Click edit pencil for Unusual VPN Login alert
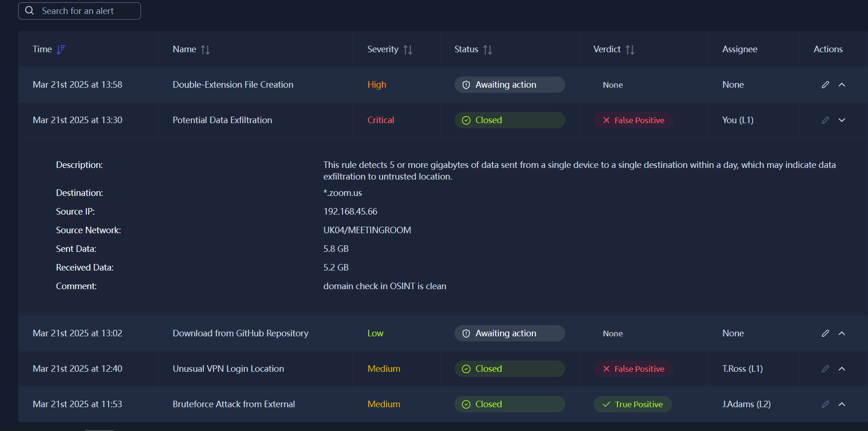 click(x=825, y=368)
